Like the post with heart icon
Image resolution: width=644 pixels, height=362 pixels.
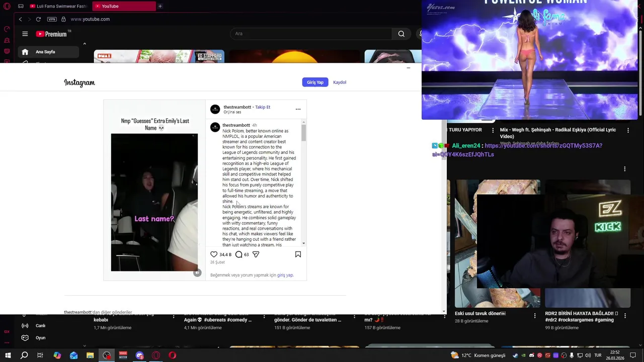[x=214, y=254]
